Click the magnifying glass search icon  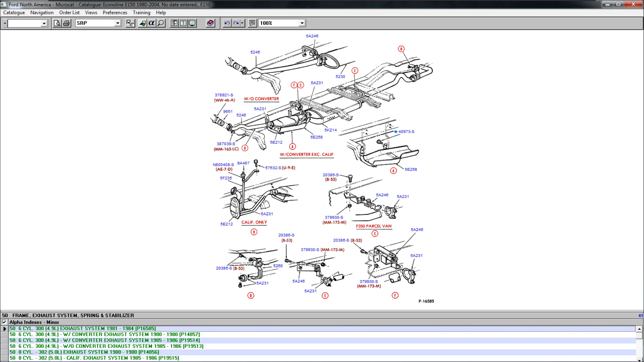[x=161, y=23]
